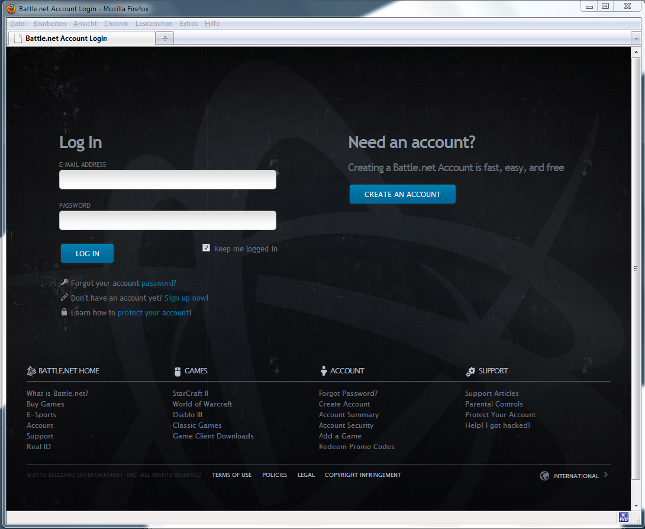Click the scroll up arrow of page scrollbar
Image resolution: width=645 pixels, height=529 pixels.
636,53
